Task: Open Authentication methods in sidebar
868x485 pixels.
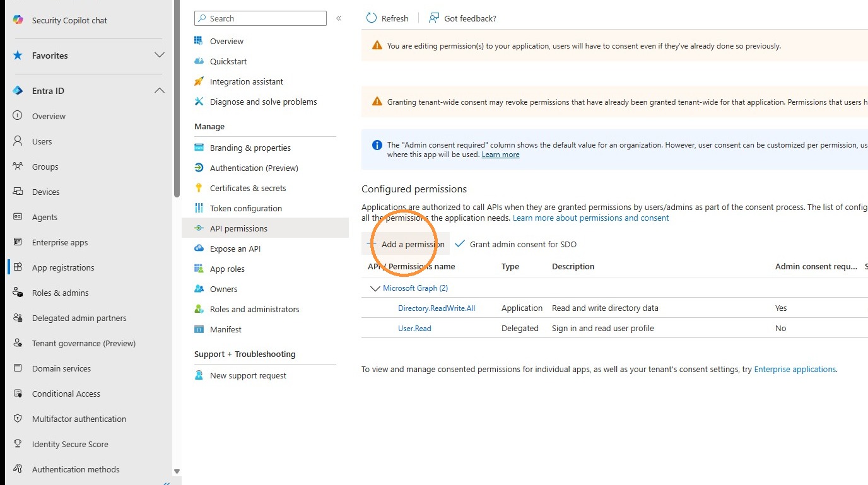Action: point(76,469)
